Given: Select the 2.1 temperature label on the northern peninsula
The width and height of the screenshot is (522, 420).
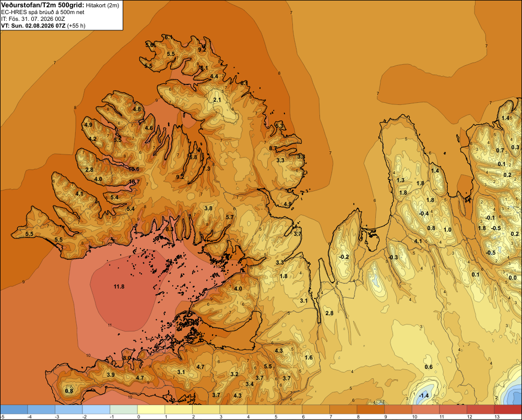Looking at the screenshot, I should 217,100.
